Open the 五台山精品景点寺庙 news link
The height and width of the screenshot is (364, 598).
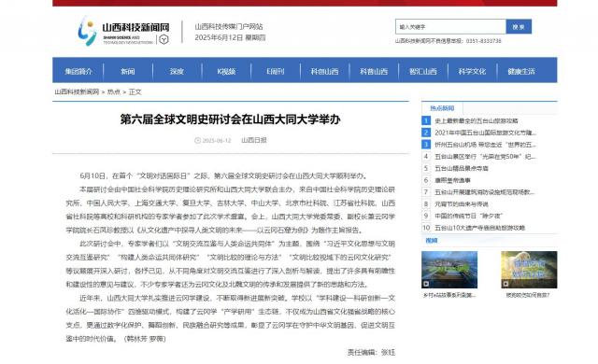click(462, 168)
